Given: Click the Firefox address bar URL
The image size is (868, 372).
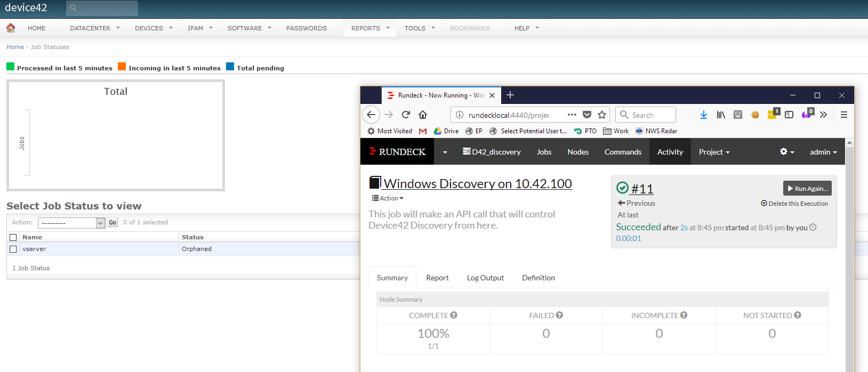Looking at the screenshot, I should [x=509, y=115].
